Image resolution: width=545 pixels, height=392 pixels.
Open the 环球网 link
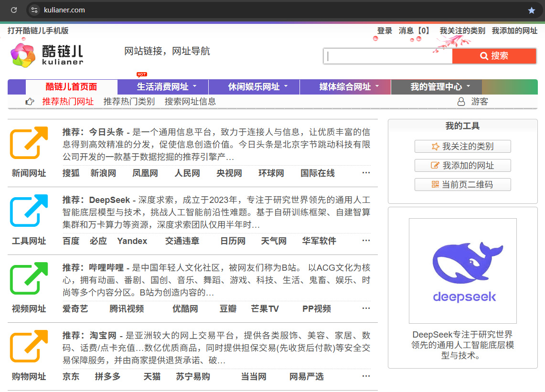coord(271,173)
